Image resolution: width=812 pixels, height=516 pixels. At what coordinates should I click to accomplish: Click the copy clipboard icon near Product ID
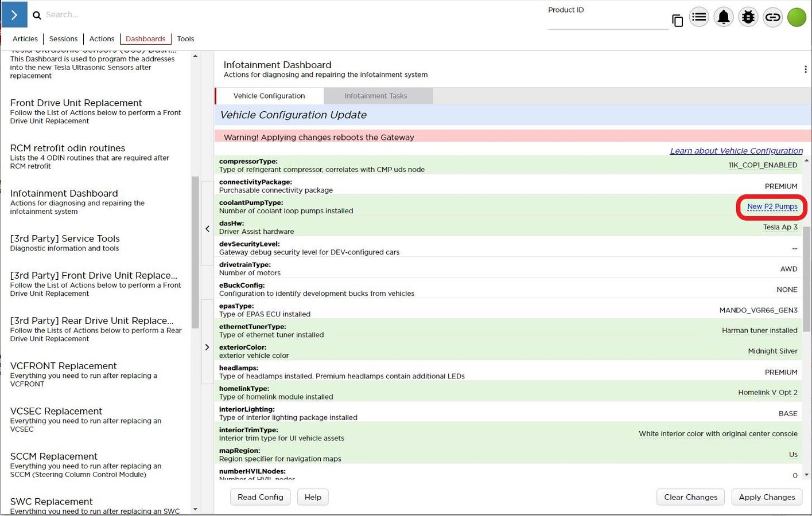pyautogui.click(x=677, y=21)
